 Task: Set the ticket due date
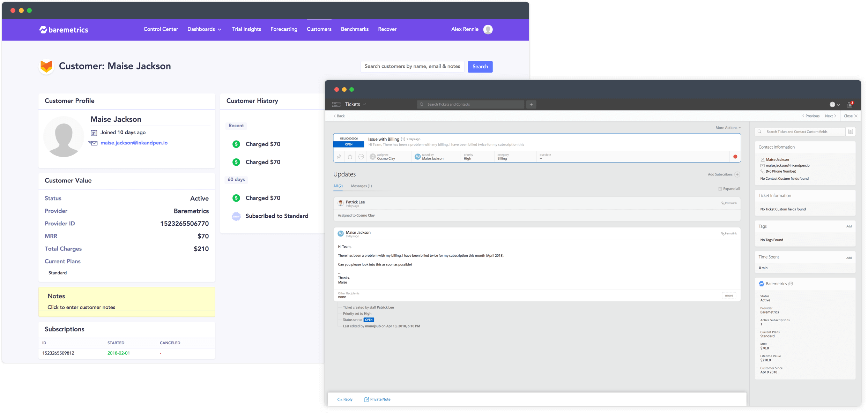click(x=545, y=157)
